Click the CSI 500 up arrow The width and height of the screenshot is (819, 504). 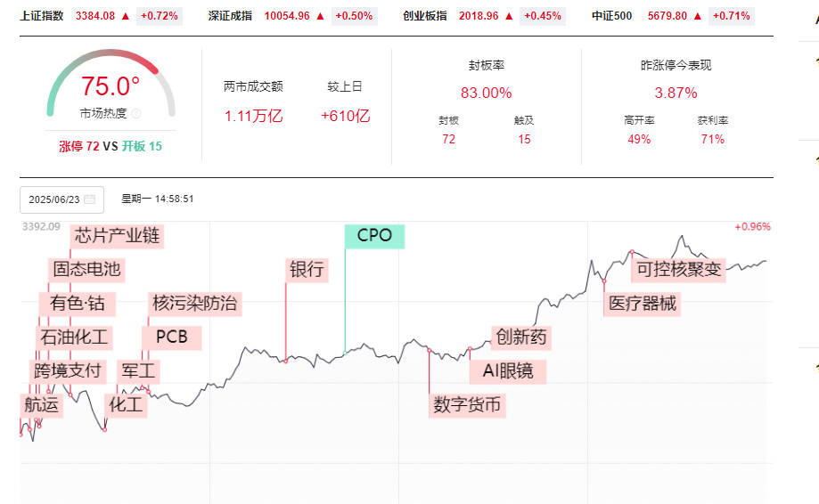697,16
